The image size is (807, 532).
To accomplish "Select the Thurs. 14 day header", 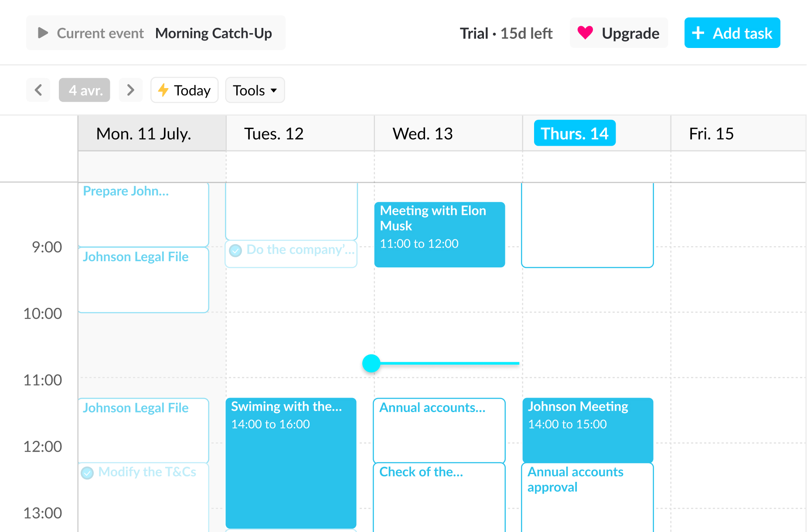I will point(574,133).
